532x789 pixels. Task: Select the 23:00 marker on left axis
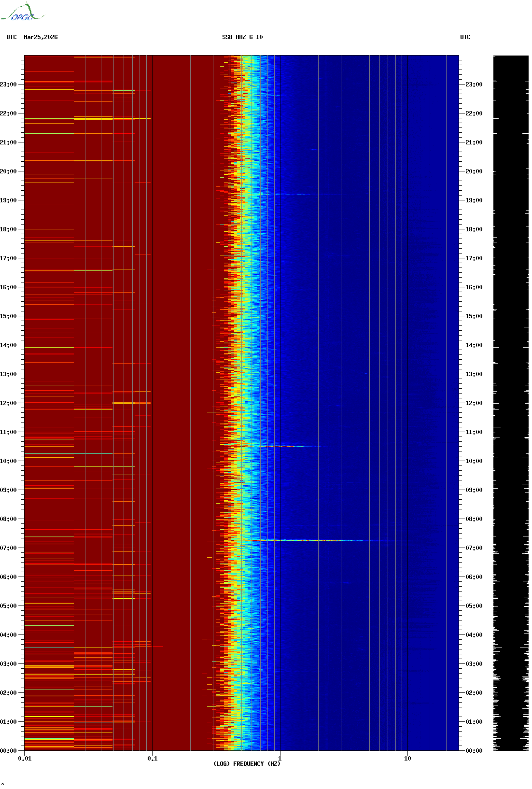[x=9, y=85]
